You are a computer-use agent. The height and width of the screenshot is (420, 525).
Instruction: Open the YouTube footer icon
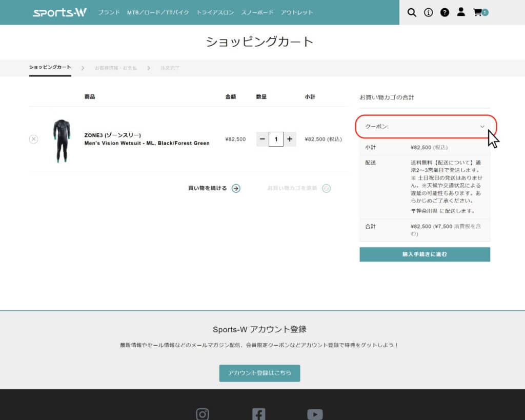(315, 415)
